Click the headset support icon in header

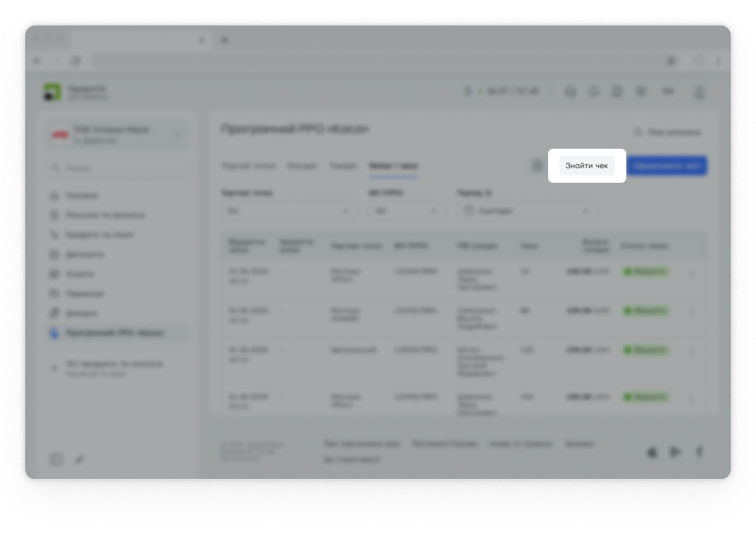[571, 92]
